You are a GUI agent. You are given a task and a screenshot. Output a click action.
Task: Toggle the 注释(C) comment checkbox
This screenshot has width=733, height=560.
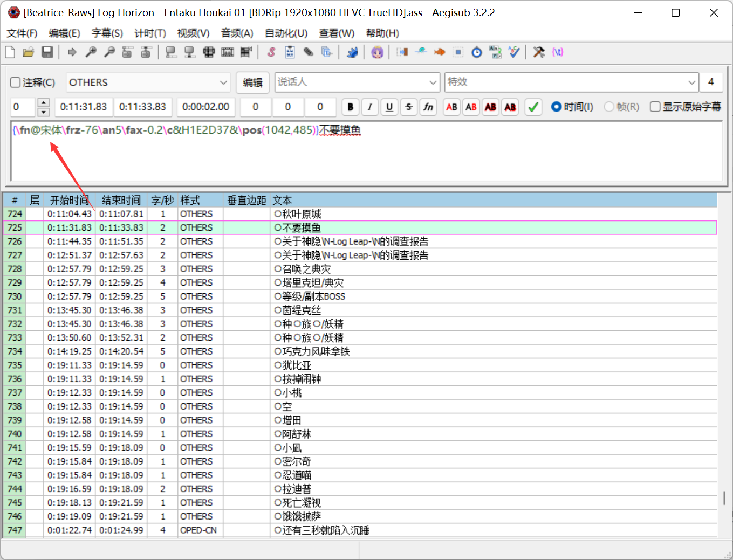point(33,82)
